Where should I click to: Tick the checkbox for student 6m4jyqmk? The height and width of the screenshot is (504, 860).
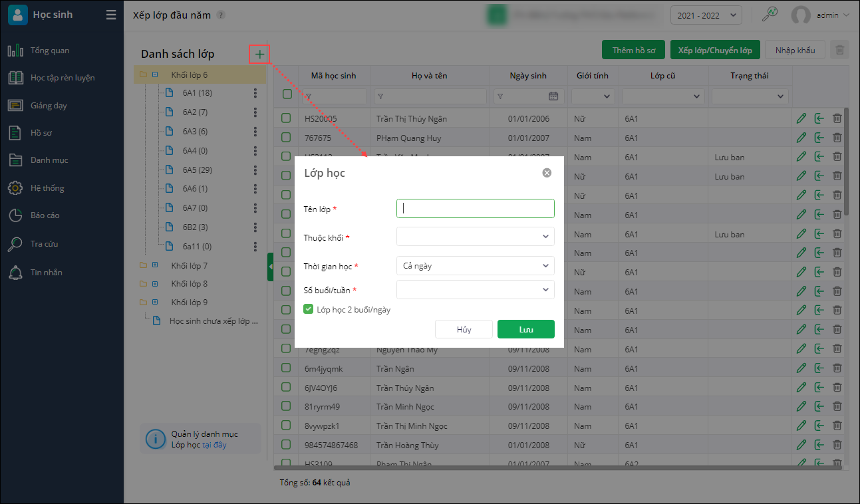click(x=286, y=368)
